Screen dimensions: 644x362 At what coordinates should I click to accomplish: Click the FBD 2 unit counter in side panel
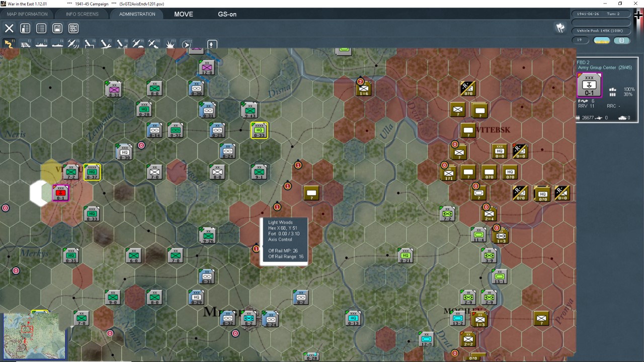(x=589, y=85)
